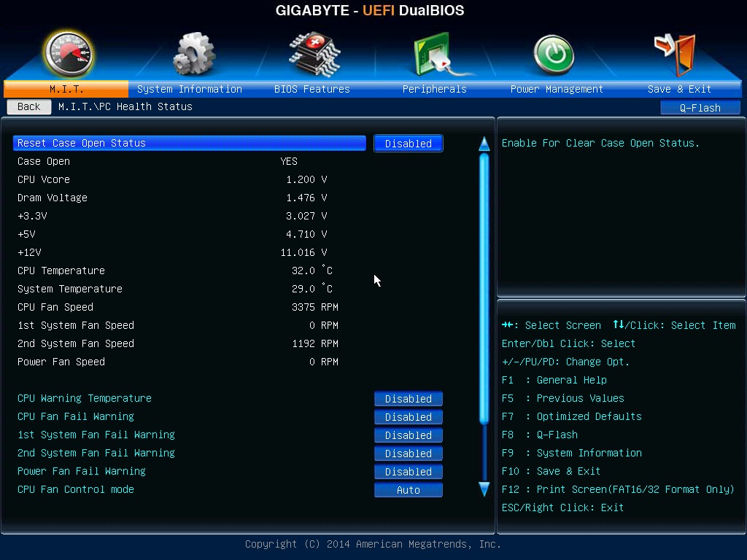This screenshot has width=747, height=560.
Task: Click the F8 : Q-Flash hint line
Action: [x=539, y=435]
